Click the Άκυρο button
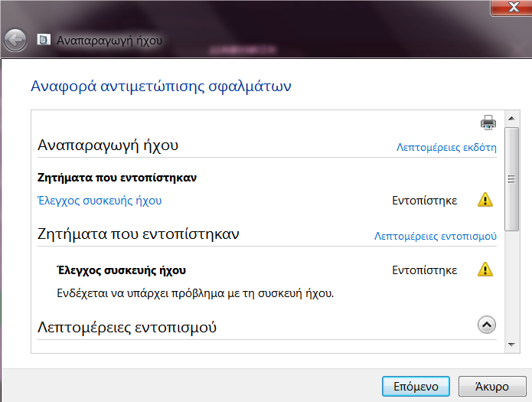The image size is (532, 402). (492, 387)
